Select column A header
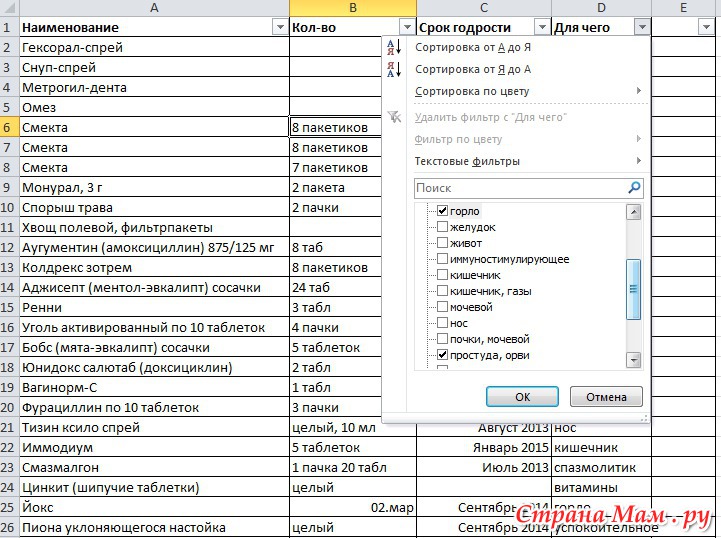The width and height of the screenshot is (721, 538). click(154, 8)
